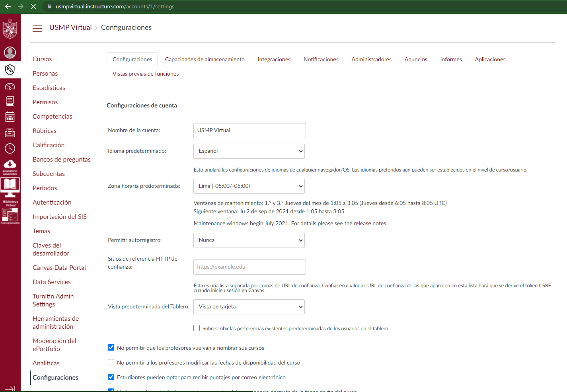Screen dimensions: 567x392
Task: Open Claves del desarrollador link
Action: 51,250
